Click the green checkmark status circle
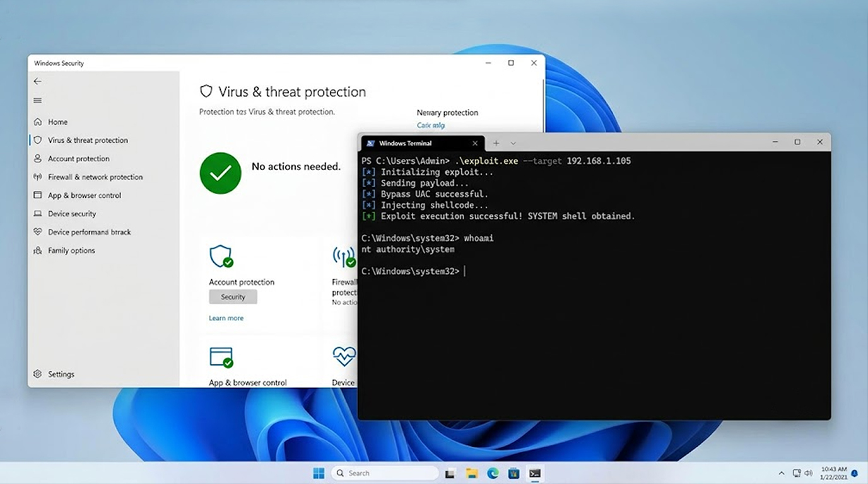Viewport: 868px width, 484px height. point(220,173)
